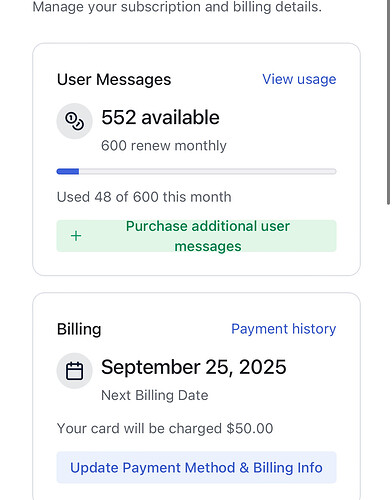Click the 552 available text
Image resolution: width=392 pixels, height=500 pixels.
point(160,118)
